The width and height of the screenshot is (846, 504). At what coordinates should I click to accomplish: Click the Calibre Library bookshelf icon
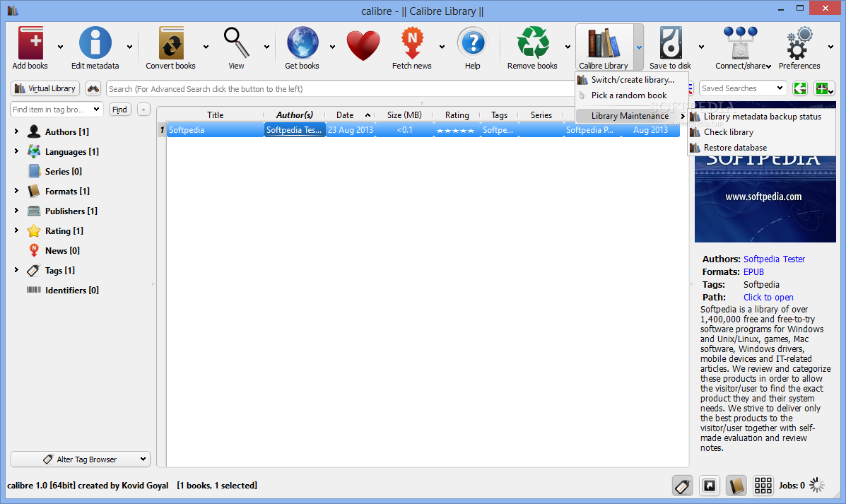tap(603, 43)
